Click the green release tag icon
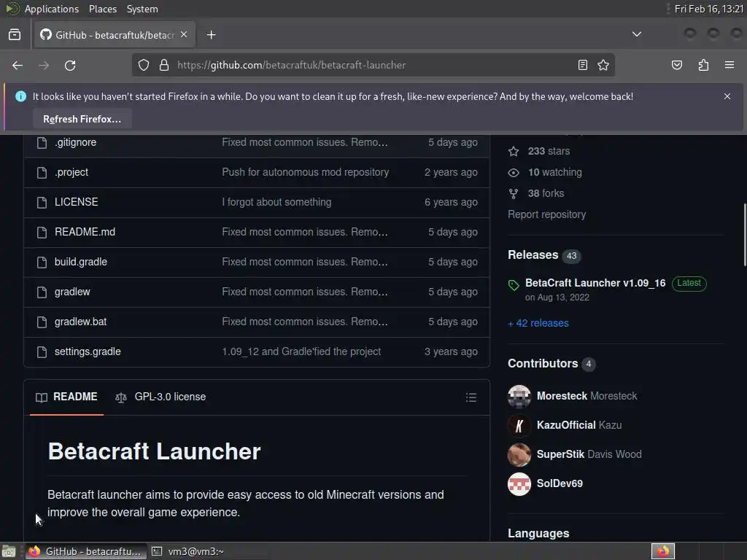This screenshot has height=560, width=747. pos(513,285)
